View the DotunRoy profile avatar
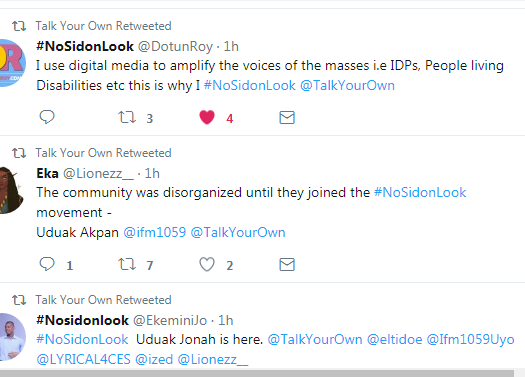 click(x=12, y=63)
